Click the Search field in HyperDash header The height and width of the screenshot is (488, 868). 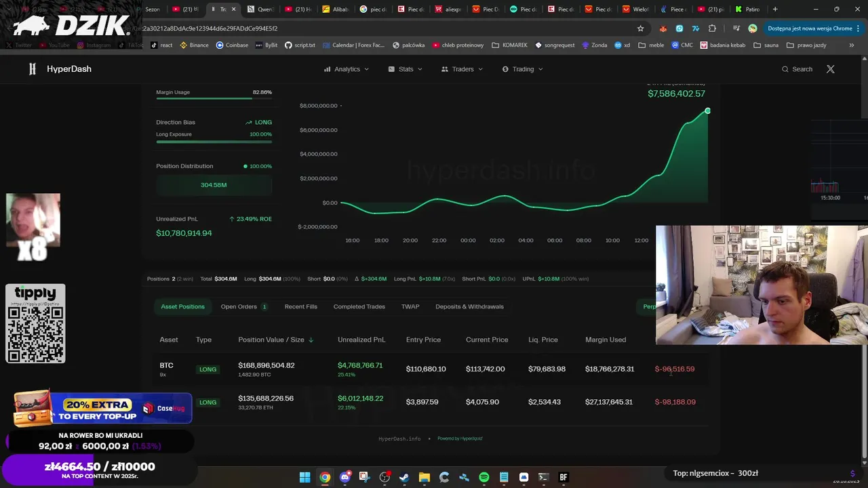797,69
